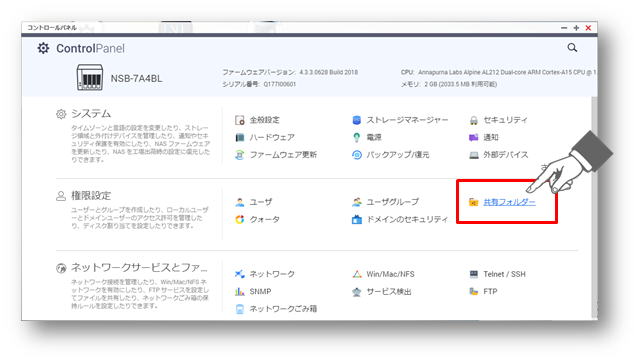Viewport: 640px width, 363px height.
Task: Click the search magnifier icon
Action: pyautogui.click(x=572, y=48)
